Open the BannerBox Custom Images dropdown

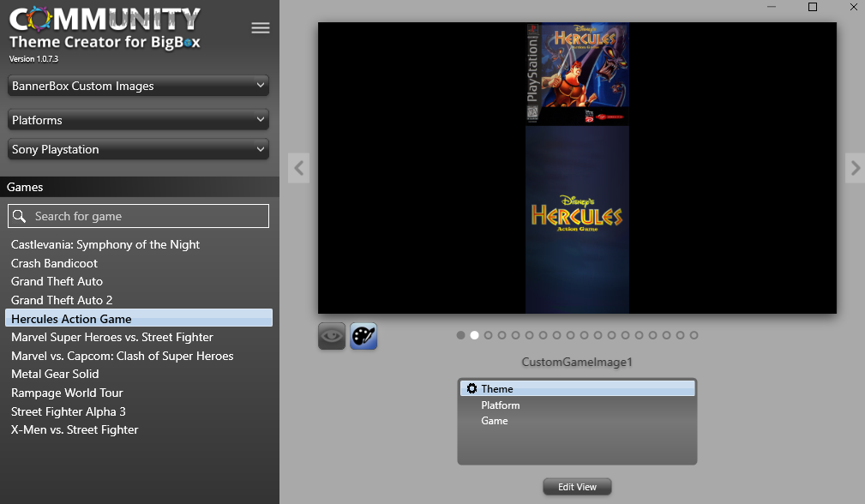coord(139,86)
